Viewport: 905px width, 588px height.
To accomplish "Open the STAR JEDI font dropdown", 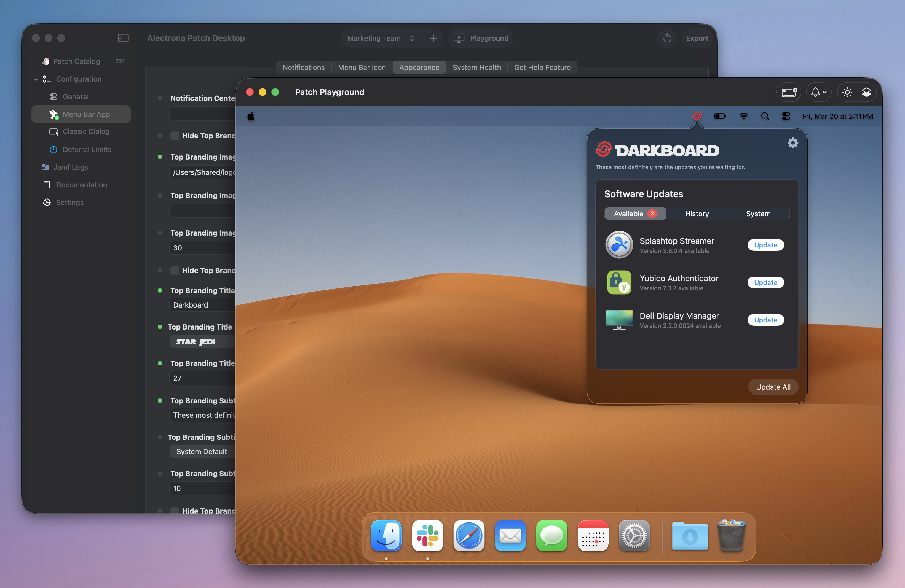I will 203,341.
